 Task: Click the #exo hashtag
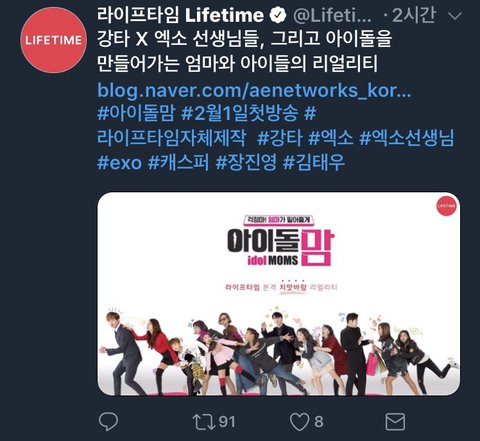point(120,163)
